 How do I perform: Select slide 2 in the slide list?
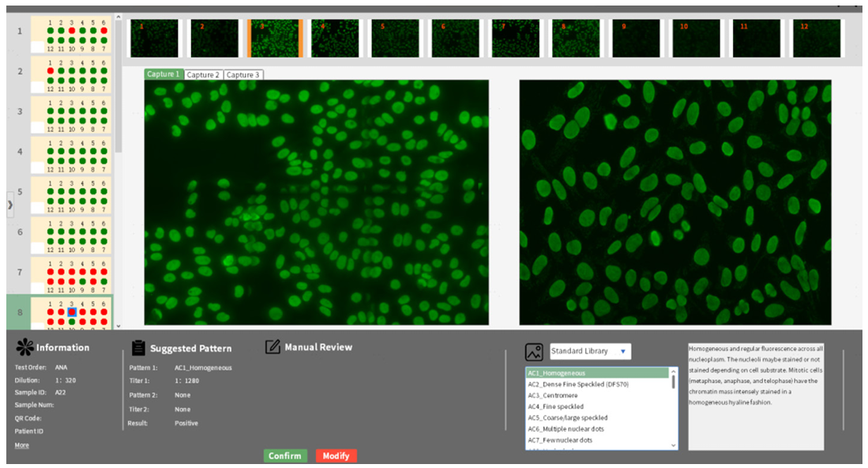71,75
